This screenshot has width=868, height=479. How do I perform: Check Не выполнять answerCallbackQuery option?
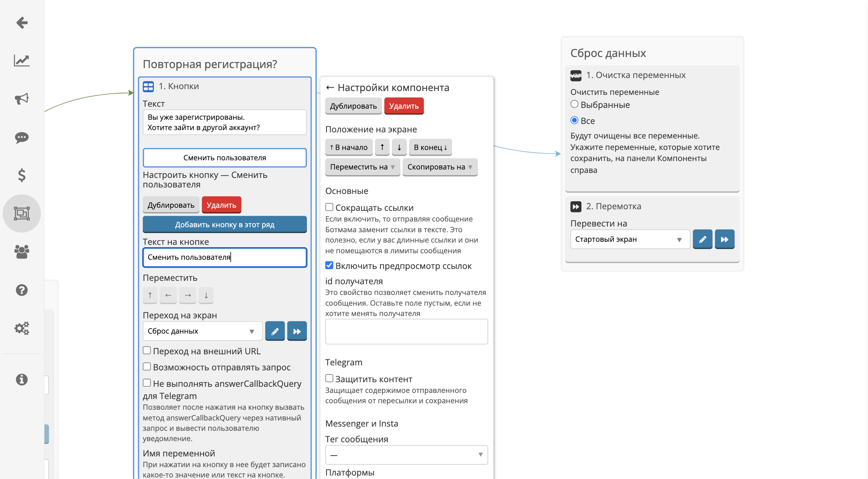[x=147, y=383]
